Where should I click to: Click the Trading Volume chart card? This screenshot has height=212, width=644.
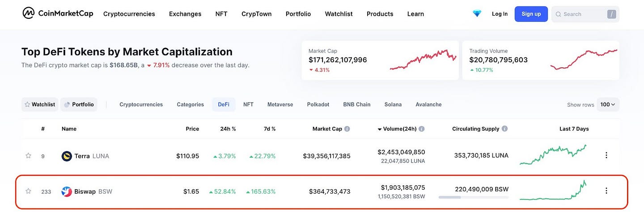[541, 61]
